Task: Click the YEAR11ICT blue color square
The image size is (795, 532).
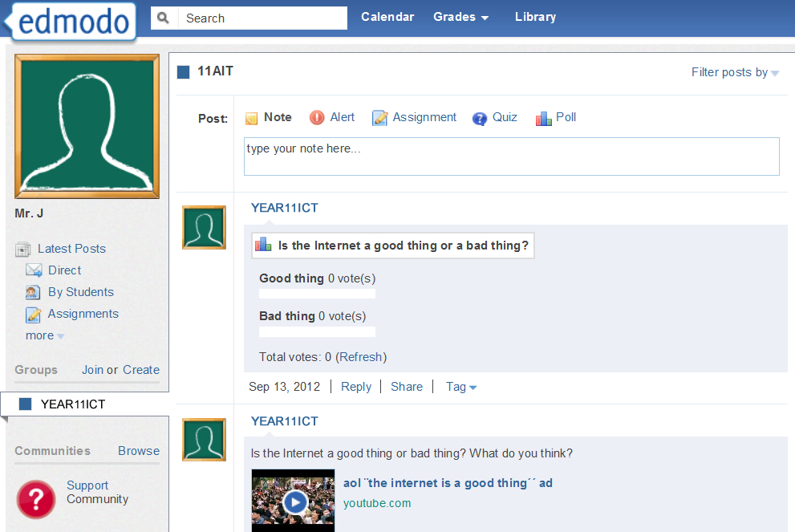Action: [x=26, y=404]
